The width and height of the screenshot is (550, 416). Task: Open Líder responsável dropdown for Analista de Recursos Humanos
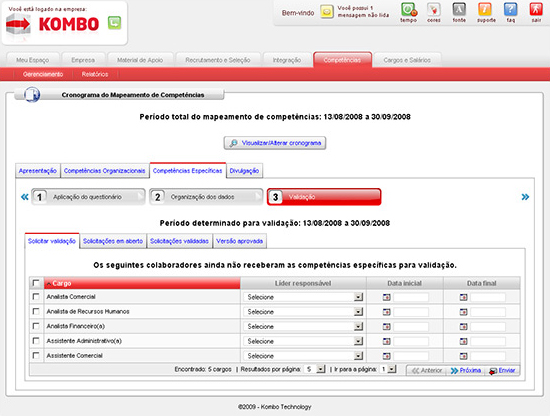point(303,312)
